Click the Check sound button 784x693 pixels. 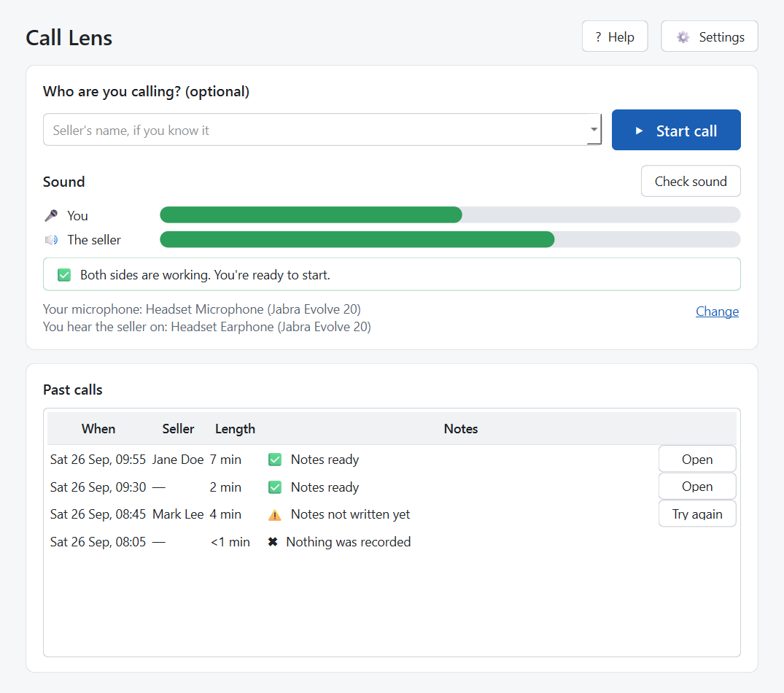pyautogui.click(x=691, y=181)
